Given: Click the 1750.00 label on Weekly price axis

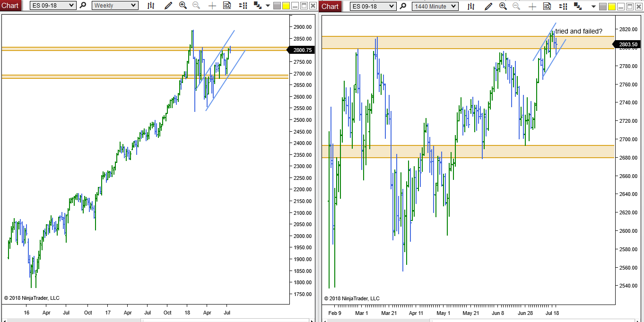Looking at the screenshot, I should pyautogui.click(x=303, y=294).
